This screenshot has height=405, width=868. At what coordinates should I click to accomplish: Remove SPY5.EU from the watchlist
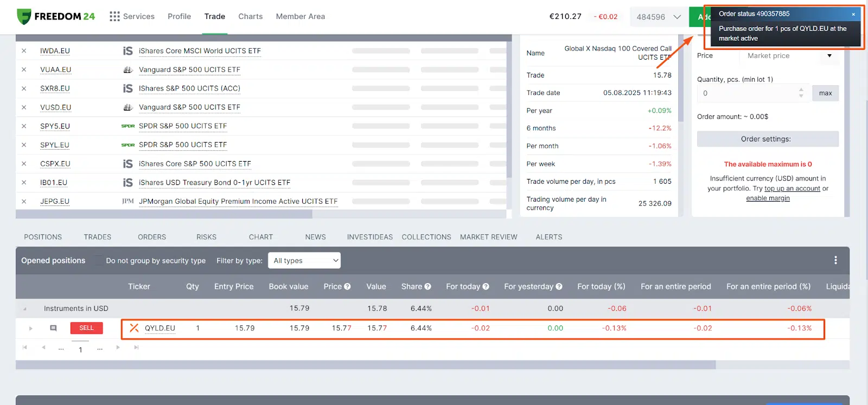(24, 126)
